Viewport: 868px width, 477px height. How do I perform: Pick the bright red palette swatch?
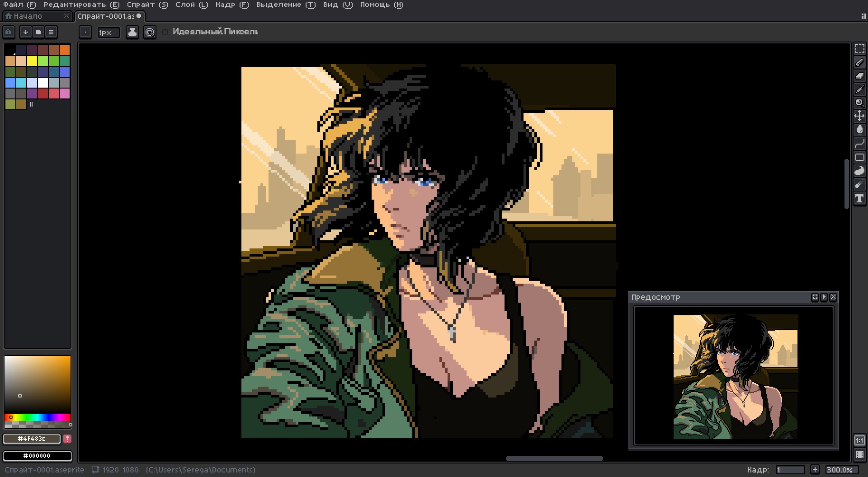tap(43, 94)
